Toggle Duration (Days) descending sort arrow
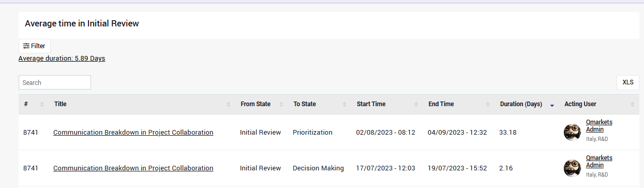This screenshot has height=188, width=644. pos(552,105)
